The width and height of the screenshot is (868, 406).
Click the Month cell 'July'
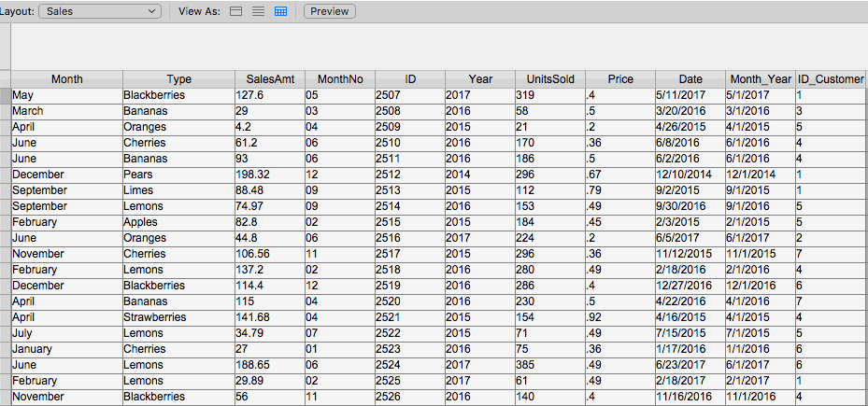[67, 333]
